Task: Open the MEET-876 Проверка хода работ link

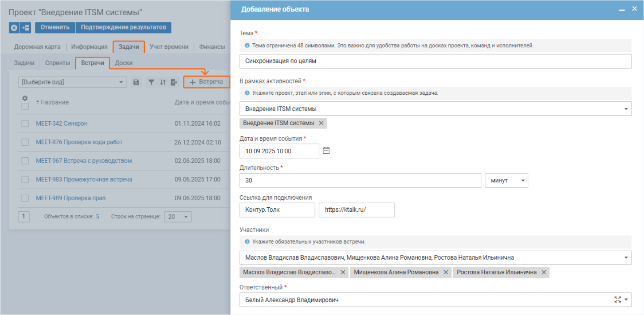Action: point(79,142)
